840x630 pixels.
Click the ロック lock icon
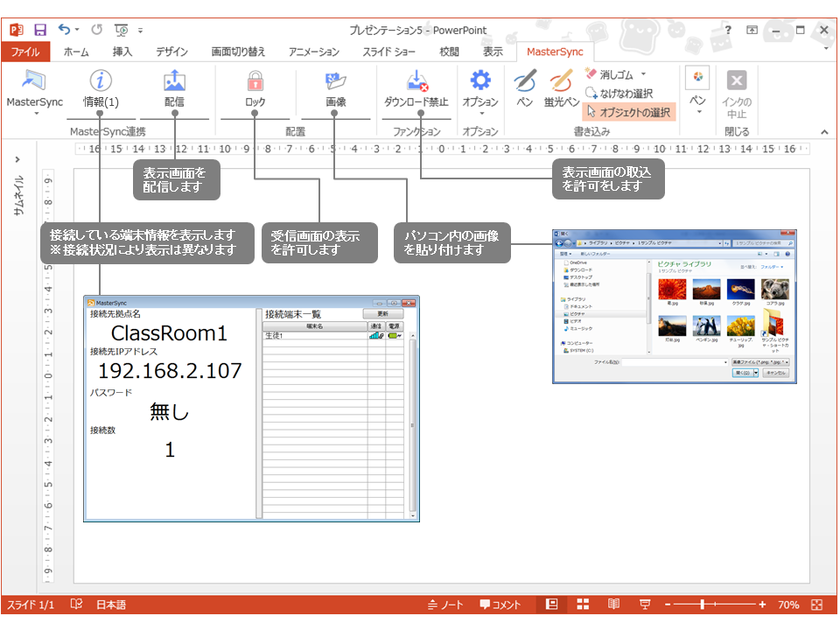coord(255,81)
